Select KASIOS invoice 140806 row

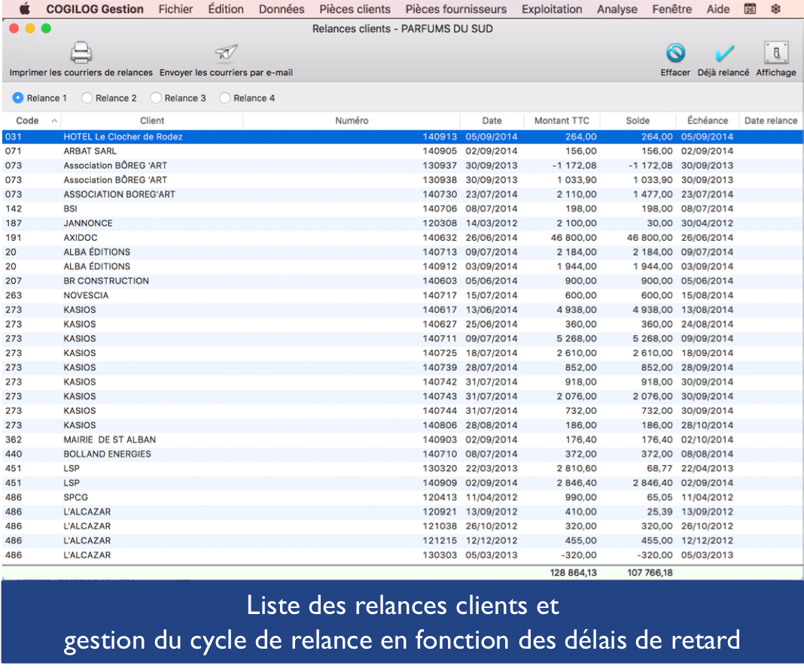click(x=402, y=425)
